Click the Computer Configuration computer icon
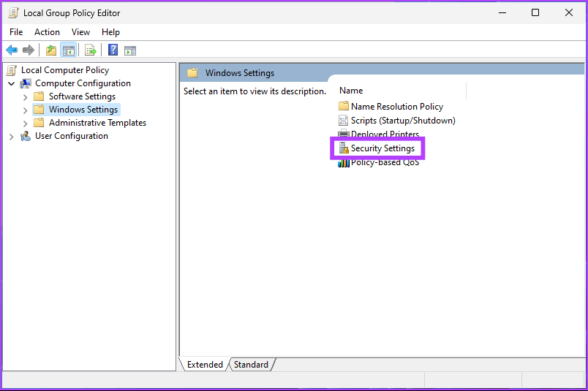The image size is (588, 391). pyautogui.click(x=26, y=83)
